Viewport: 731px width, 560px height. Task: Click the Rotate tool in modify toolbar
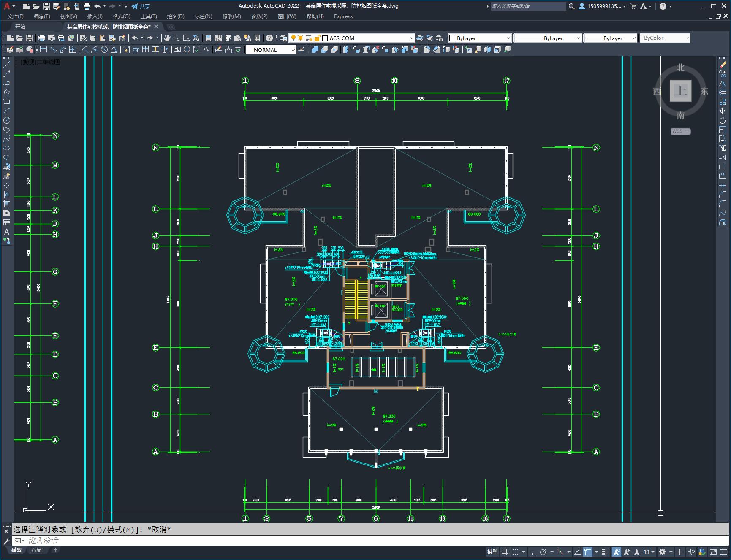(723, 120)
